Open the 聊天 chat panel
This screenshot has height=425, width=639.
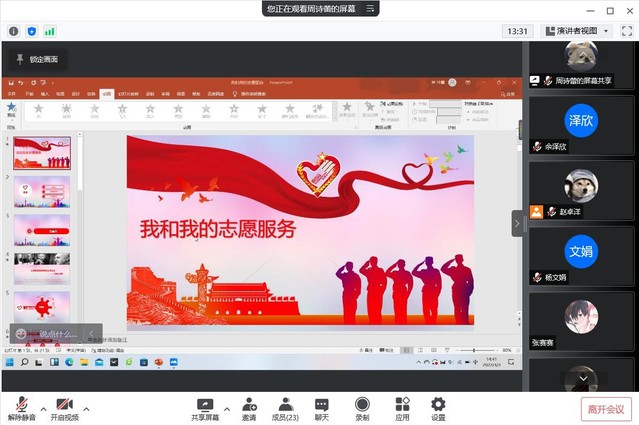click(x=322, y=409)
